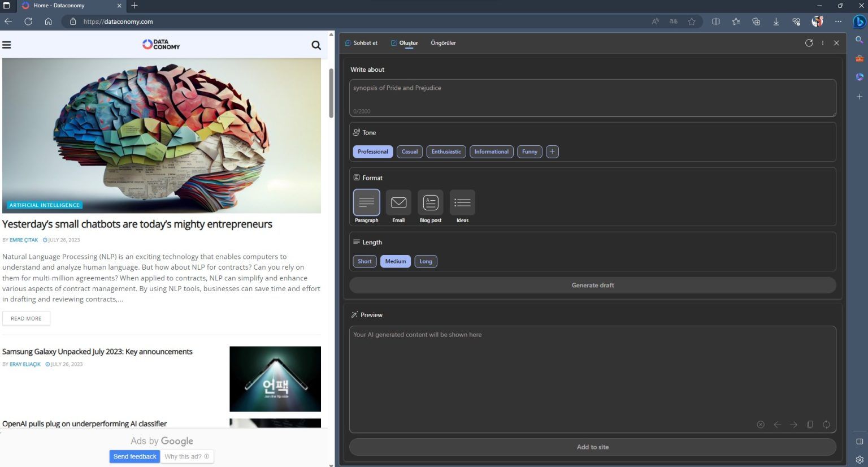Open Edge's settings menu via ellipsis
The image size is (868, 467).
838,21
